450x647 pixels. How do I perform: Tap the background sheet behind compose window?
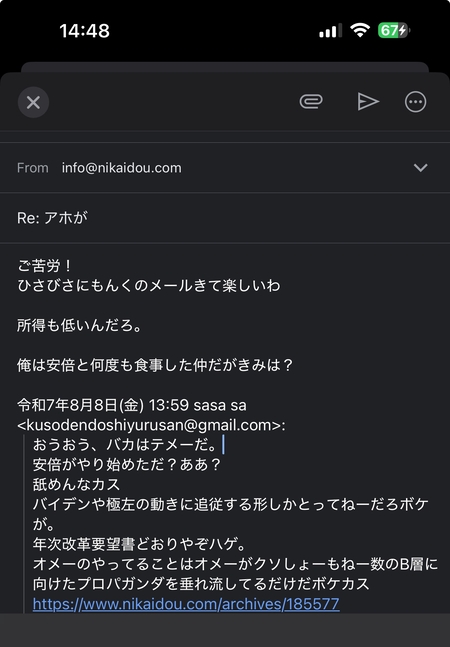[x=225, y=67]
